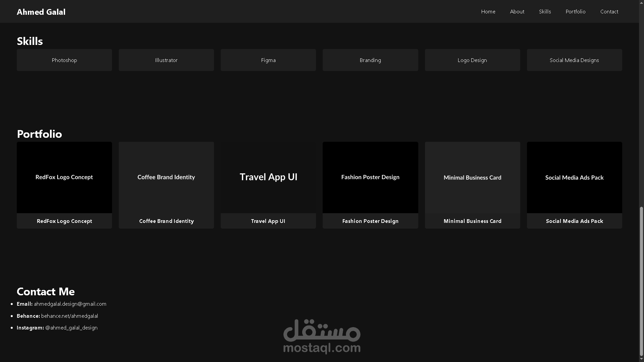Open Social Media Ads Pack image

pos(574,177)
